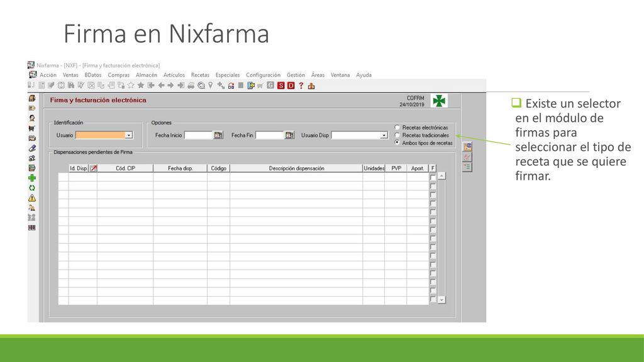Click the sidebar factory building icon
Viewport: 644px width, 362px height.
click(32, 138)
